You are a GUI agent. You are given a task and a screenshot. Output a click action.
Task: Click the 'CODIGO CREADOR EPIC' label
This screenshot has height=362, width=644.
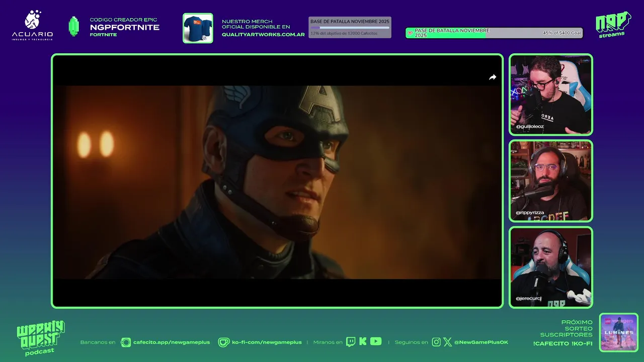point(123,20)
